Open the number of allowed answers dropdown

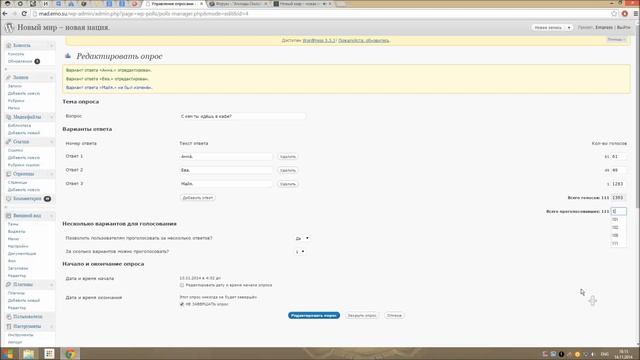(x=300, y=251)
